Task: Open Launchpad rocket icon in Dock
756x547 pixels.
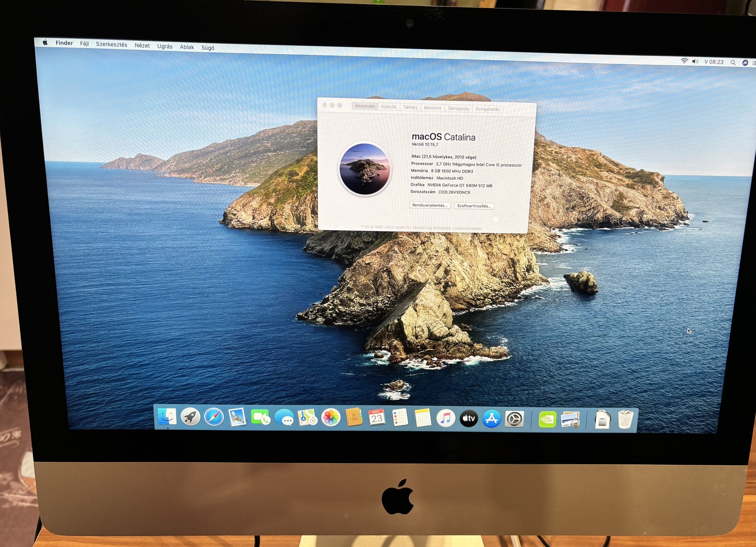Action: coord(191,417)
